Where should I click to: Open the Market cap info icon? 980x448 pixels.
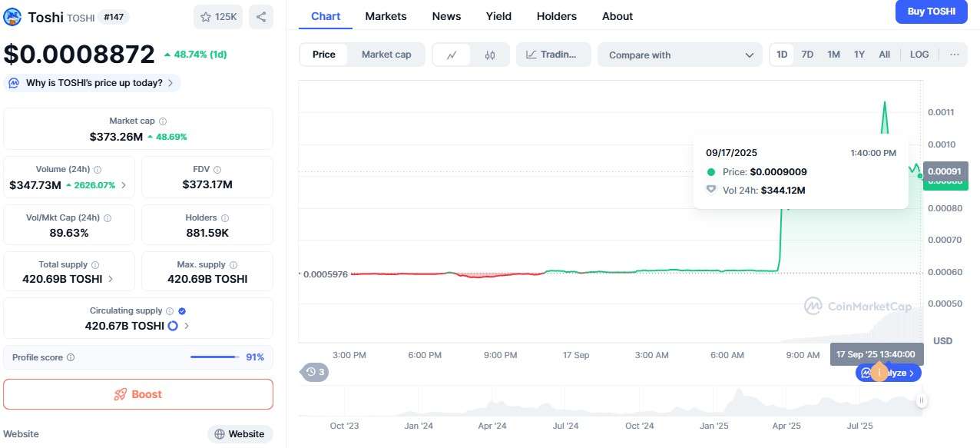[x=163, y=121]
